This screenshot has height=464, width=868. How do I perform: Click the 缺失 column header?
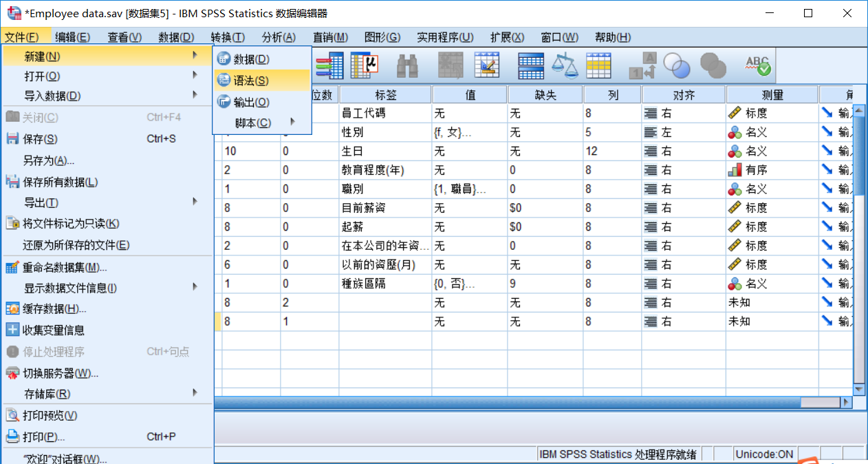(x=545, y=94)
